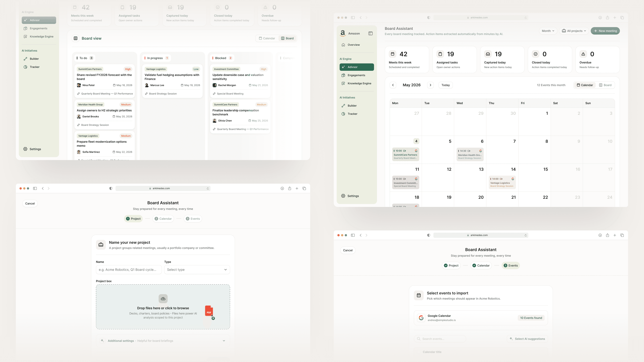Open the Select type dropdown
644x362 pixels.
click(x=197, y=270)
